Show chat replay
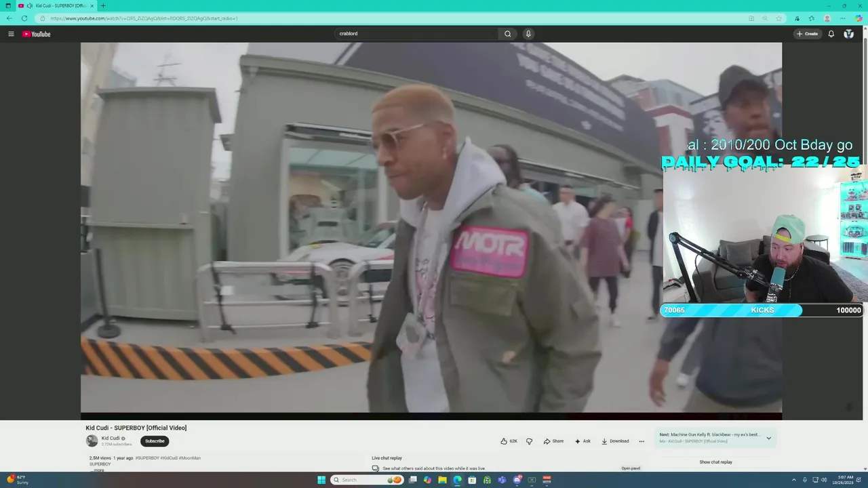 pyautogui.click(x=715, y=462)
